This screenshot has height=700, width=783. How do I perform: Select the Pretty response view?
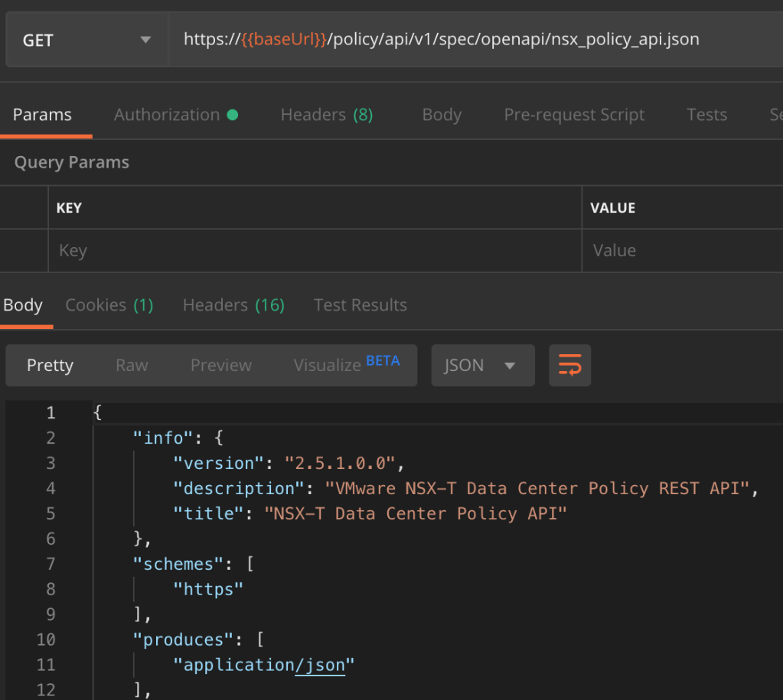click(x=50, y=366)
